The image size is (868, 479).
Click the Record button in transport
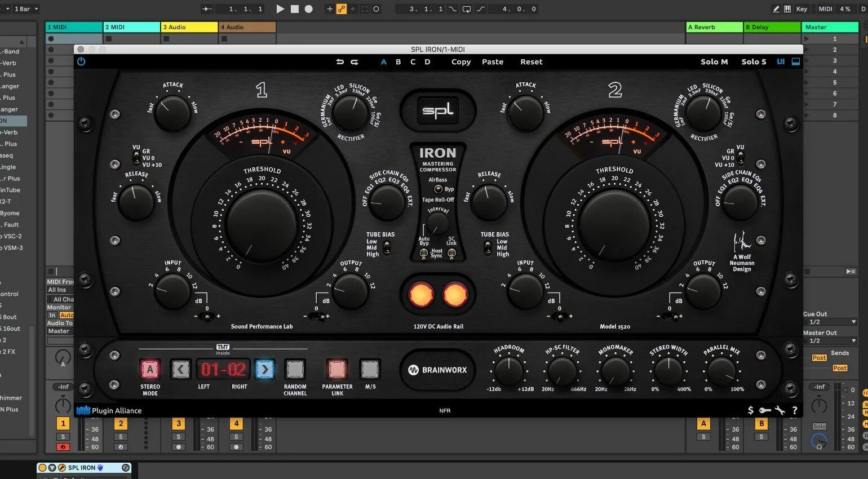pyautogui.click(x=308, y=9)
